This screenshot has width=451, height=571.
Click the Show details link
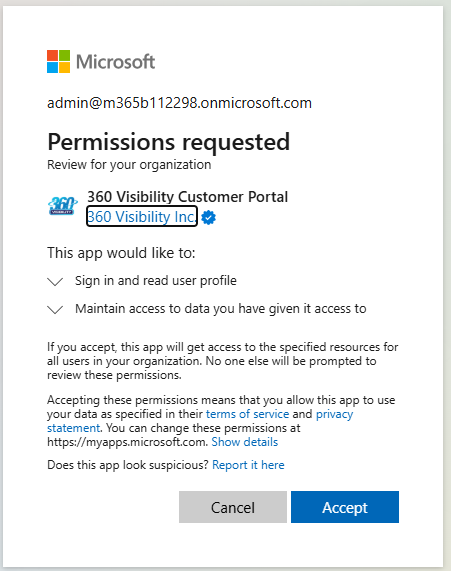click(x=245, y=442)
